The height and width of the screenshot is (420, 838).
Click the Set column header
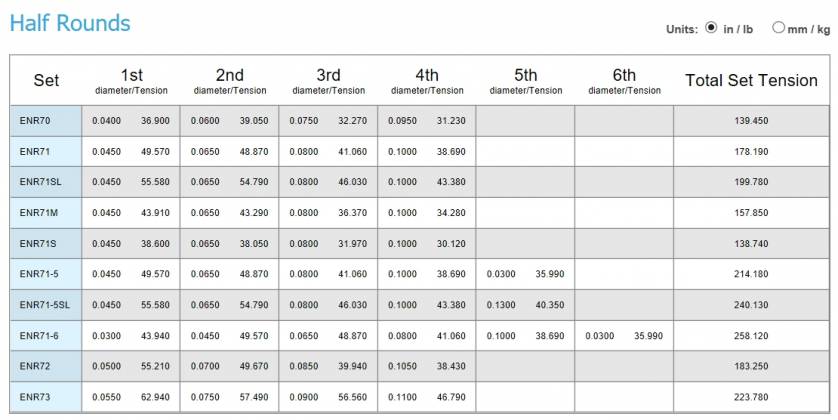pyautogui.click(x=46, y=81)
